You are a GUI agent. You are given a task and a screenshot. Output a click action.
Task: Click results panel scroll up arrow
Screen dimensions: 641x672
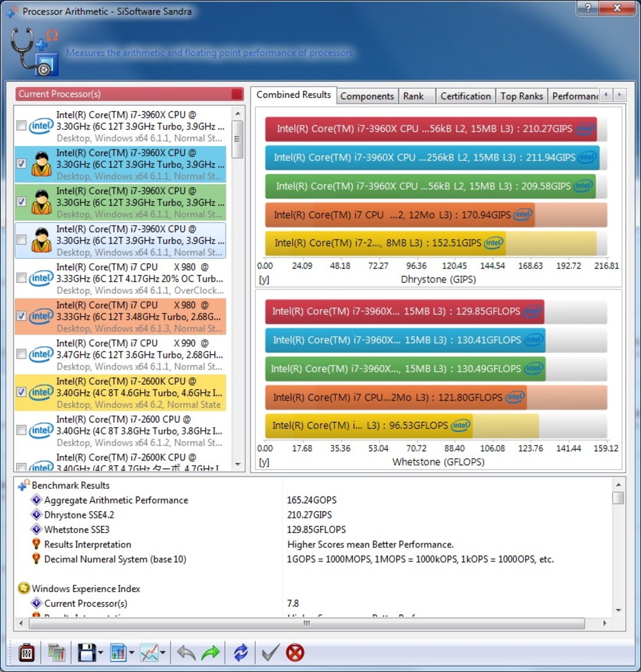tap(618, 484)
